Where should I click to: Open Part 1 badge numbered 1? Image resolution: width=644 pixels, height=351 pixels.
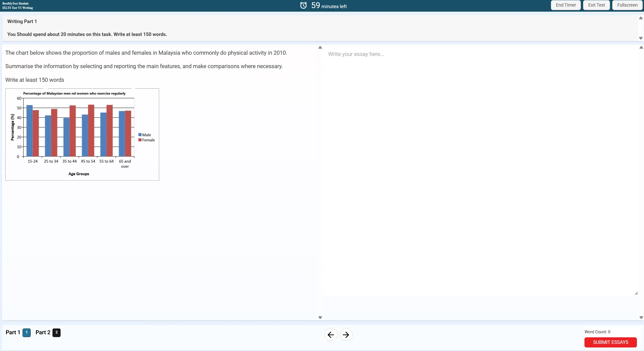[27, 333]
